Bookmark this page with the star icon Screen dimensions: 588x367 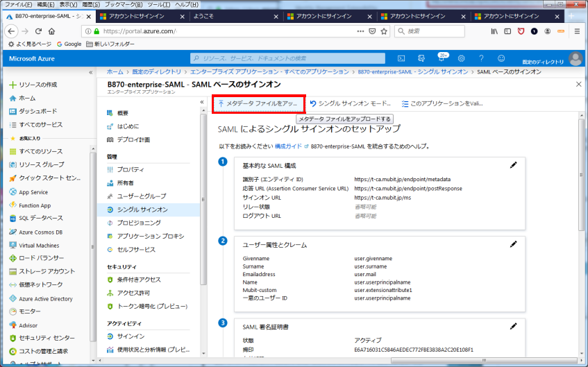pos(384,31)
